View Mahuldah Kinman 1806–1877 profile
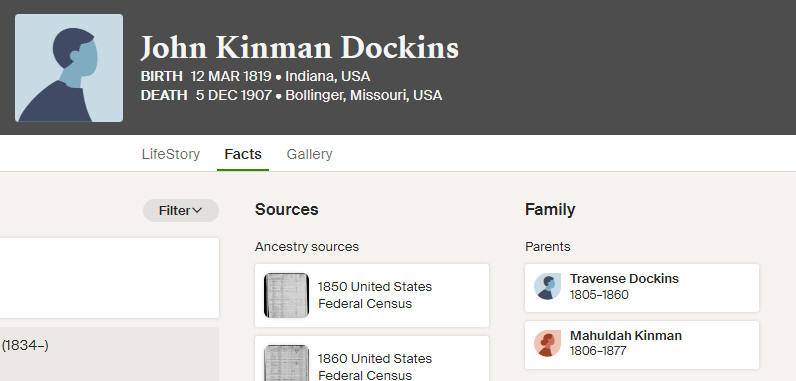796x381 pixels. point(642,344)
